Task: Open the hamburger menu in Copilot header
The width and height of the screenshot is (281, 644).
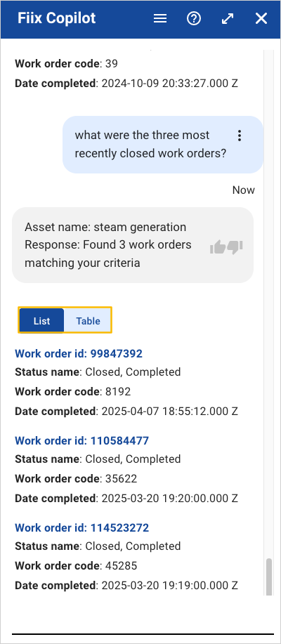Action: click(x=160, y=18)
